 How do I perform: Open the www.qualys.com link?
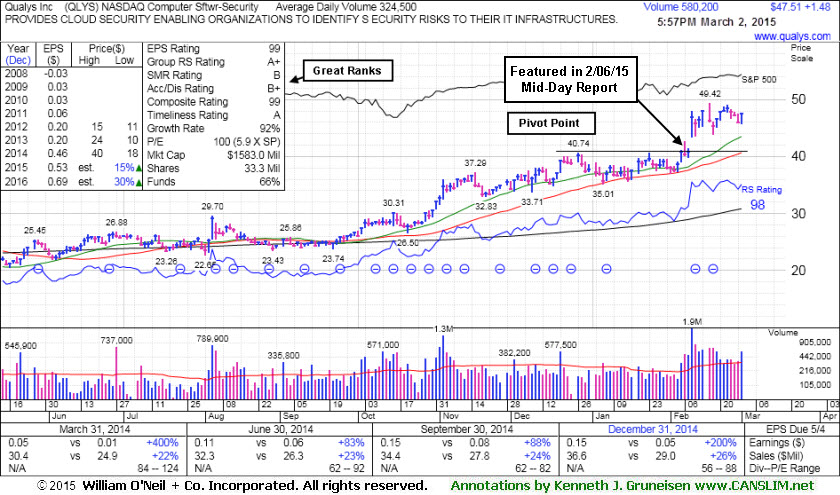pyautogui.click(x=792, y=36)
